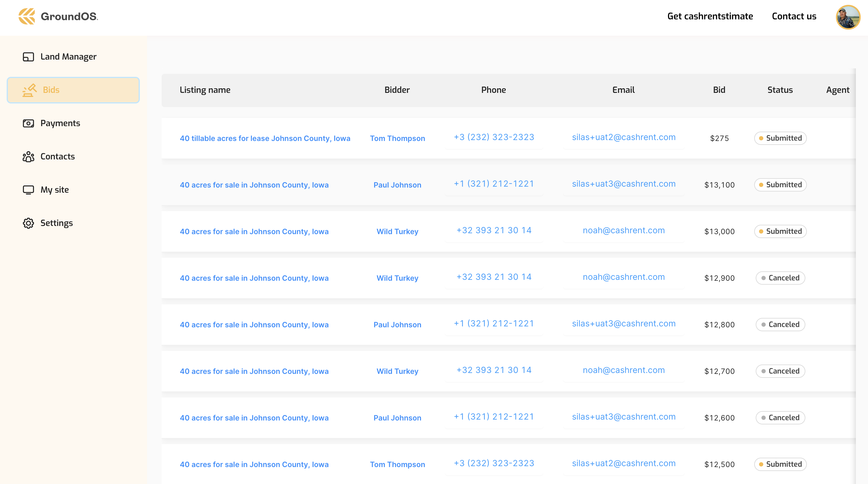The height and width of the screenshot is (484, 868).
Task: Click the Submitted badge next to $12,500
Action: (x=780, y=464)
